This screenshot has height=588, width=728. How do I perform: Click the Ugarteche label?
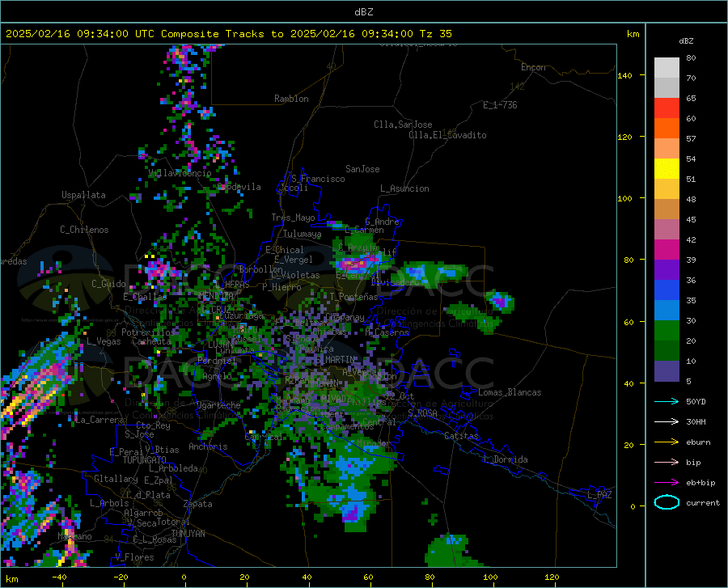[218, 405]
